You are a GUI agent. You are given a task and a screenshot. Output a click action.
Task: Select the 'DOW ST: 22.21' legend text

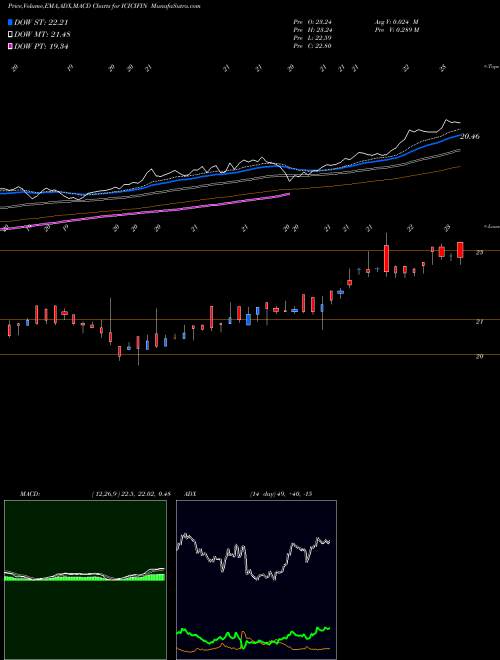(x=41, y=22)
